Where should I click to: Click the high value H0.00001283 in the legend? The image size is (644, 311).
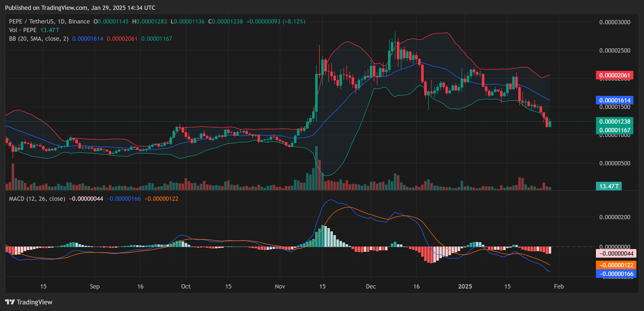(149, 21)
